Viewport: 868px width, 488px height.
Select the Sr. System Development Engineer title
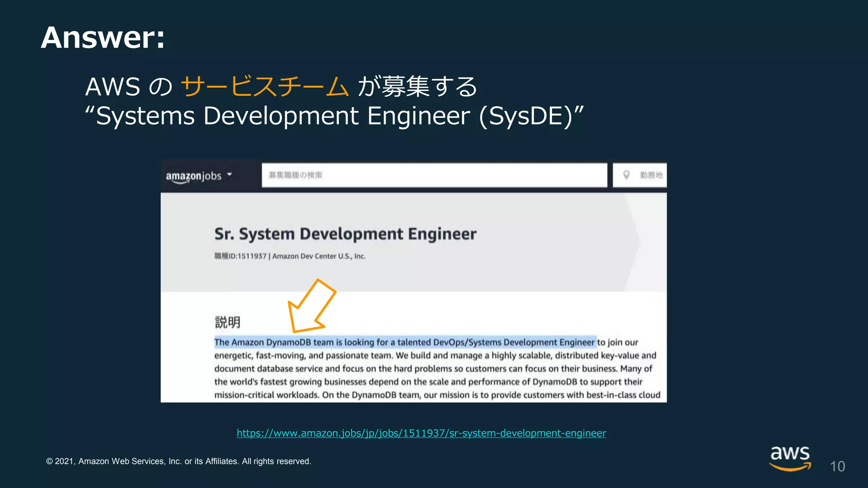click(x=345, y=234)
